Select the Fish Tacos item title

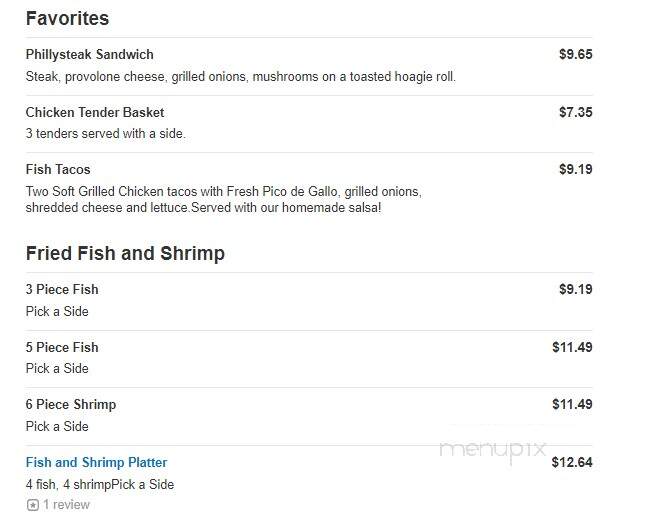[x=58, y=169]
